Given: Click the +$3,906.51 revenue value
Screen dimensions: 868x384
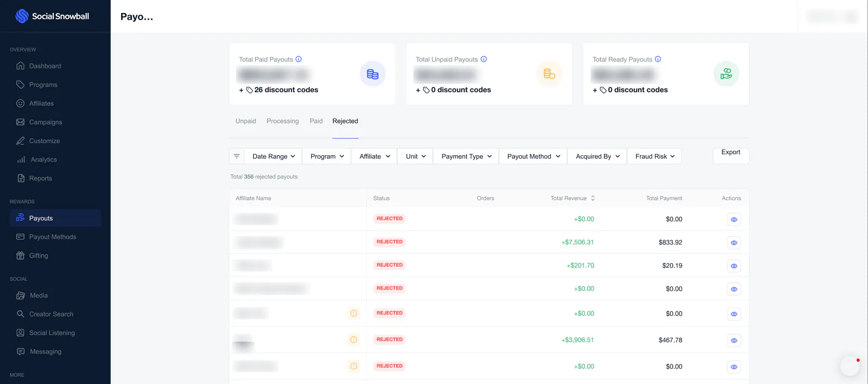Looking at the screenshot, I should [578, 340].
